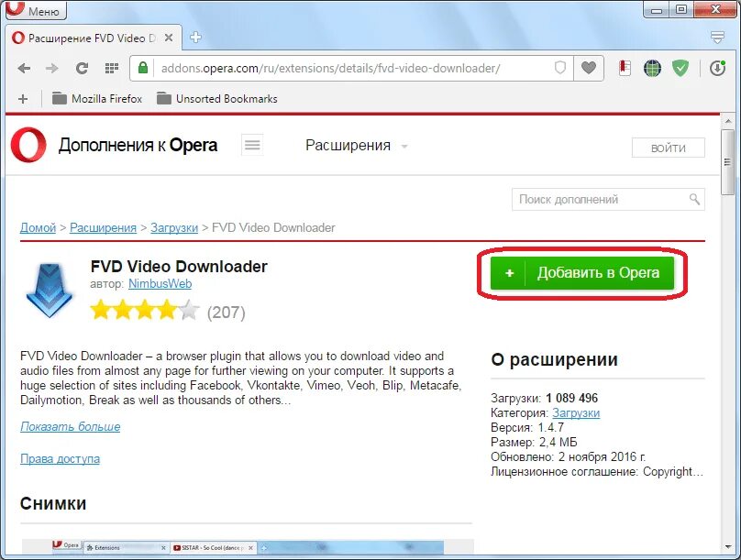Click the star rating row
The height and width of the screenshot is (560, 741).
pyautogui.click(x=145, y=310)
